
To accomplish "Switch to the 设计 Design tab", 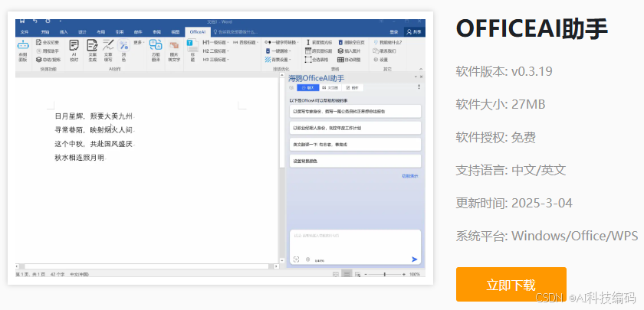I will pyautogui.click(x=82, y=31).
